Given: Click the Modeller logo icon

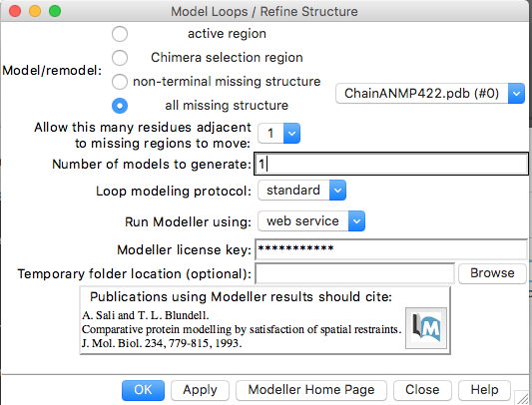Looking at the screenshot, I should 426,328.
